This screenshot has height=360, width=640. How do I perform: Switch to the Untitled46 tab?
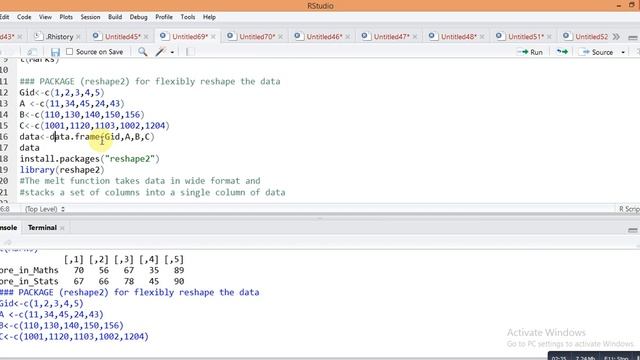324,37
